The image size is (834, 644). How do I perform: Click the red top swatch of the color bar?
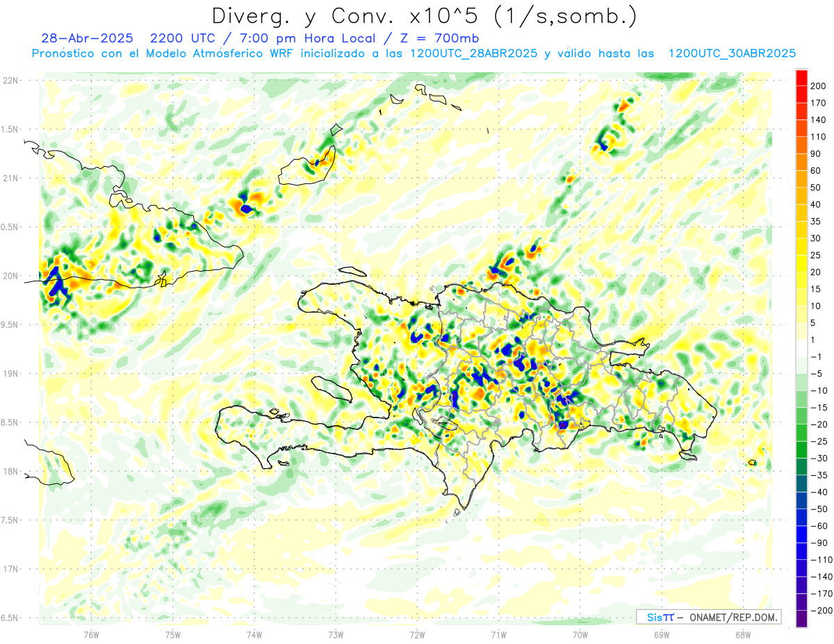[801, 78]
